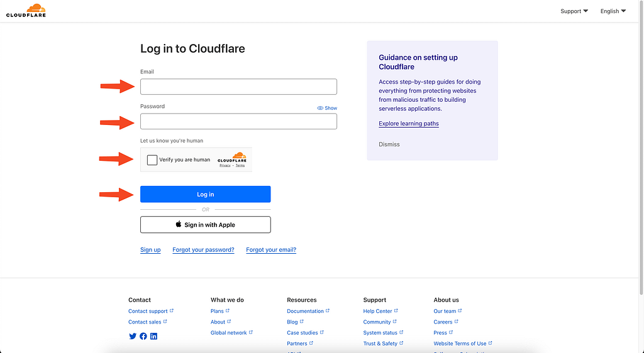Click the external link icon beside Help Center
Viewport: 644px width, 353px height.
click(397, 311)
